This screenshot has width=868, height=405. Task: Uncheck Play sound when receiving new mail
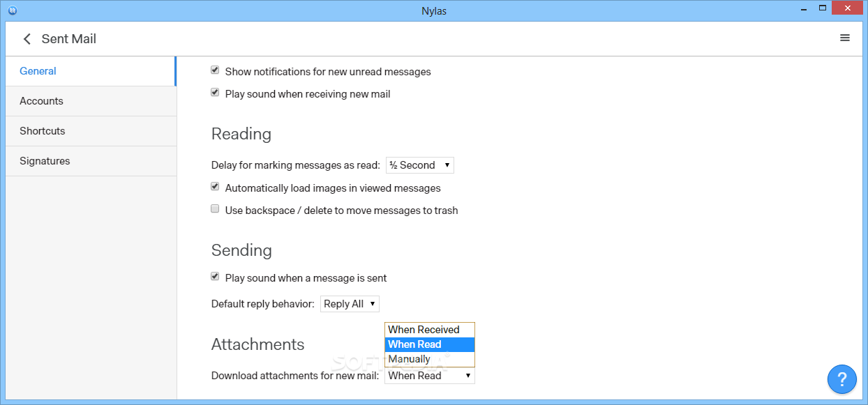[x=215, y=93]
